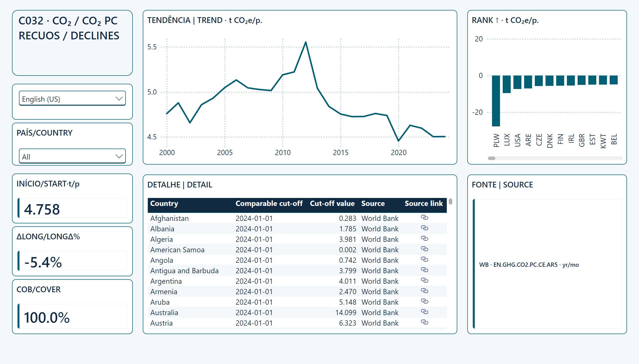Click the DETALHE | DETAIL table title
The height and width of the screenshot is (364, 639).
[x=179, y=185]
